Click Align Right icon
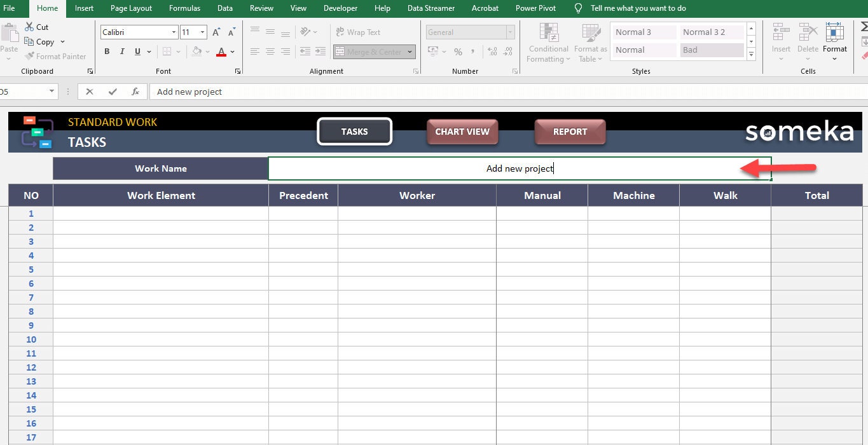The image size is (868, 445). click(286, 51)
